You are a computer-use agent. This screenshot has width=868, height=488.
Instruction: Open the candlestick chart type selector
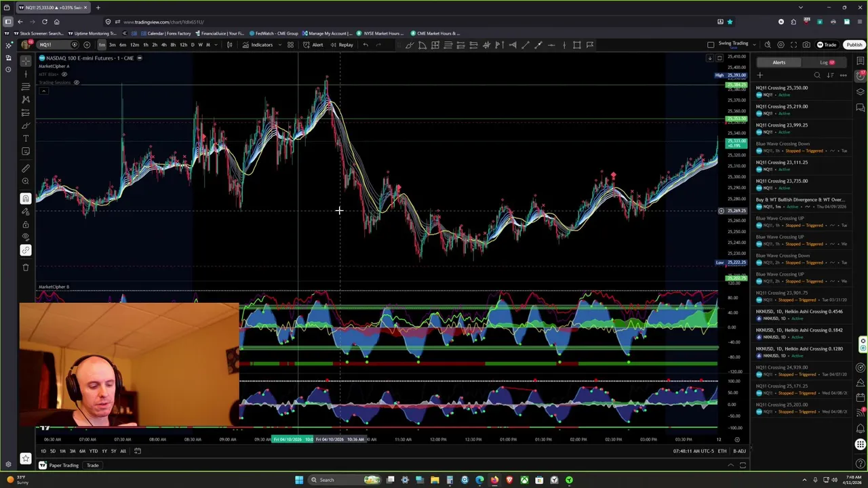coord(229,45)
